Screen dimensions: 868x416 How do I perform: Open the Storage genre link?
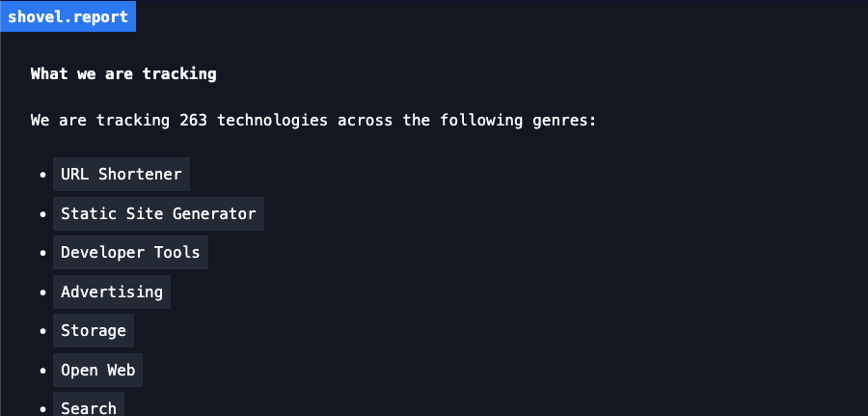tap(94, 331)
